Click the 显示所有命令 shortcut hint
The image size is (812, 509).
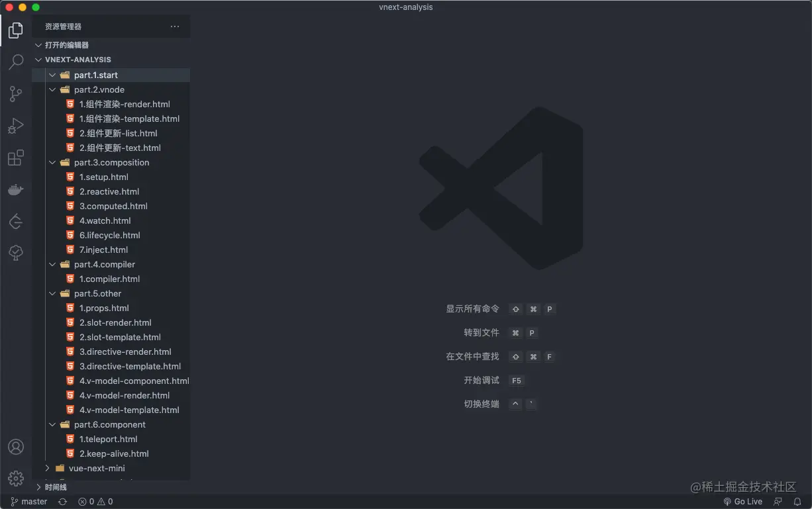[x=501, y=309]
